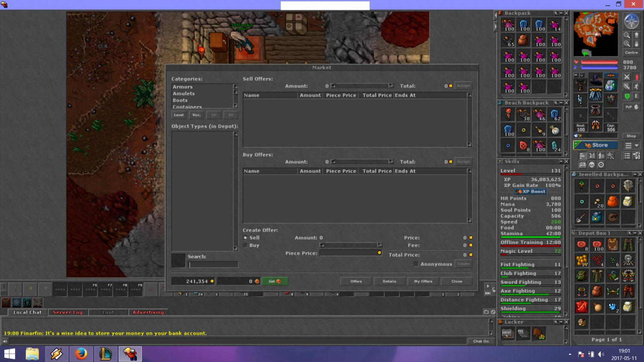Click the skull icon below Store
The image size is (644, 362).
click(592, 165)
